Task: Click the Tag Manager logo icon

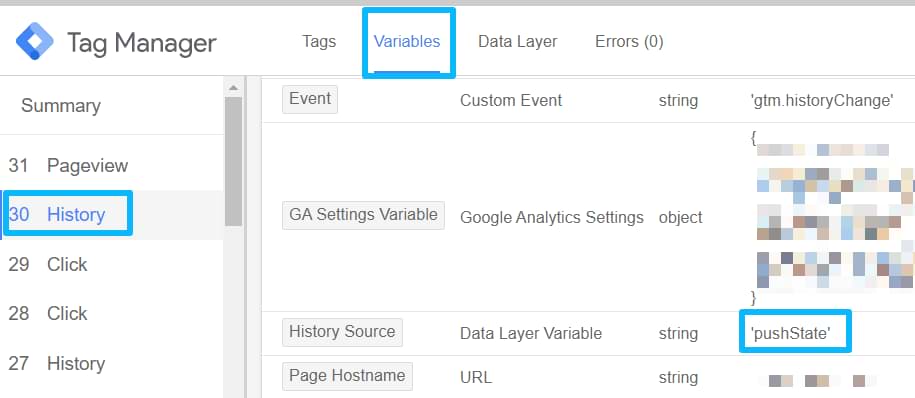Action: 34,41
